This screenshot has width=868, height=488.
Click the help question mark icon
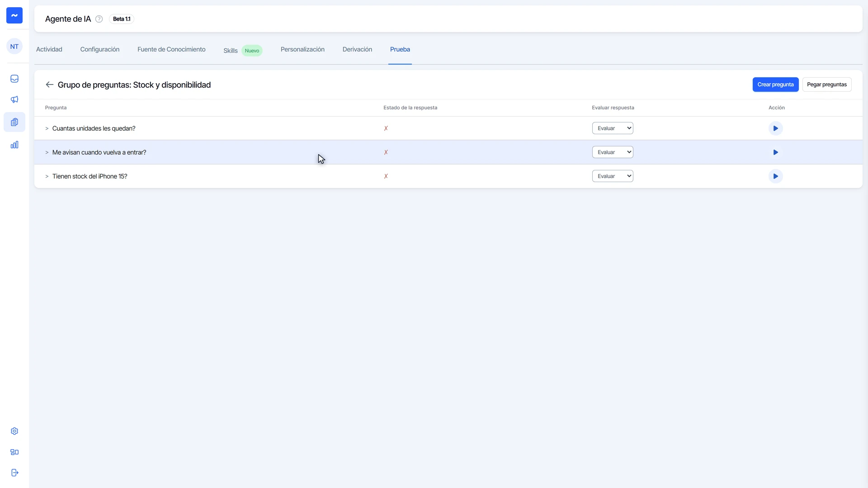point(99,19)
